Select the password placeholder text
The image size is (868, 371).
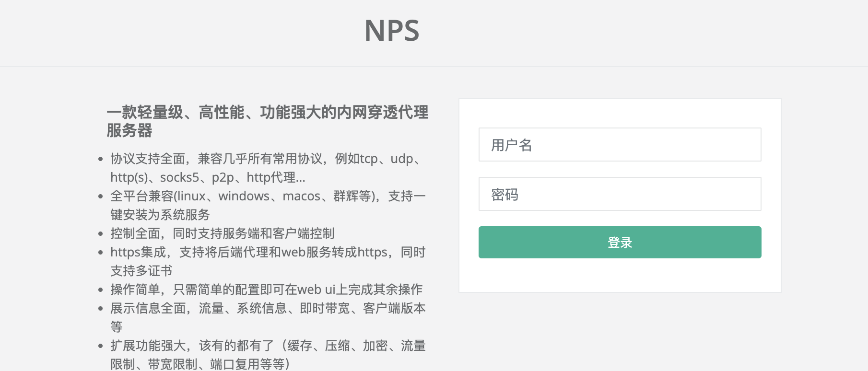point(504,195)
